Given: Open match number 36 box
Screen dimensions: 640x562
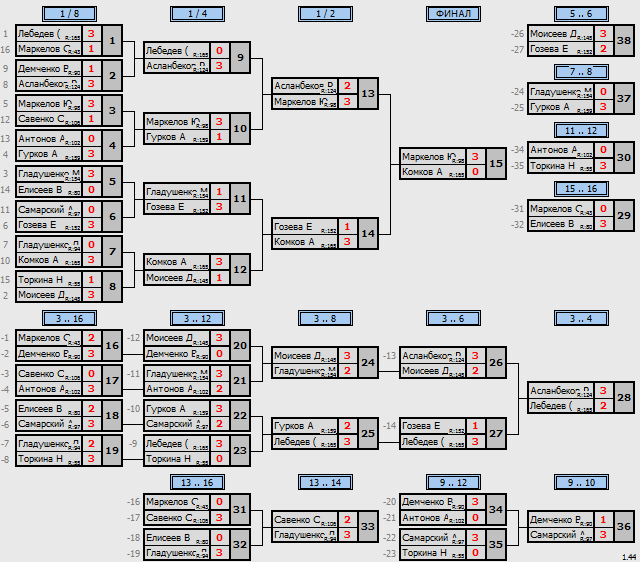Looking at the screenshot, I should point(624,526).
